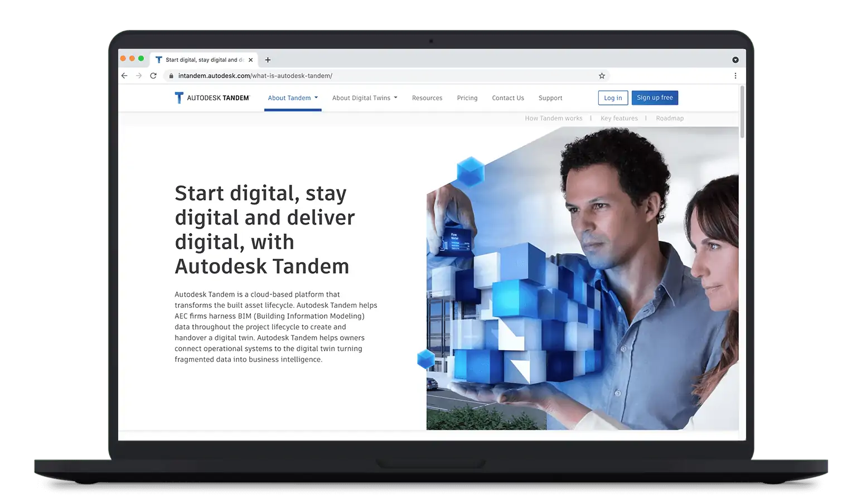Click the page's vertical scrollbar thumb
Image resolution: width=842 pixels, height=504 pixels.
[742, 112]
